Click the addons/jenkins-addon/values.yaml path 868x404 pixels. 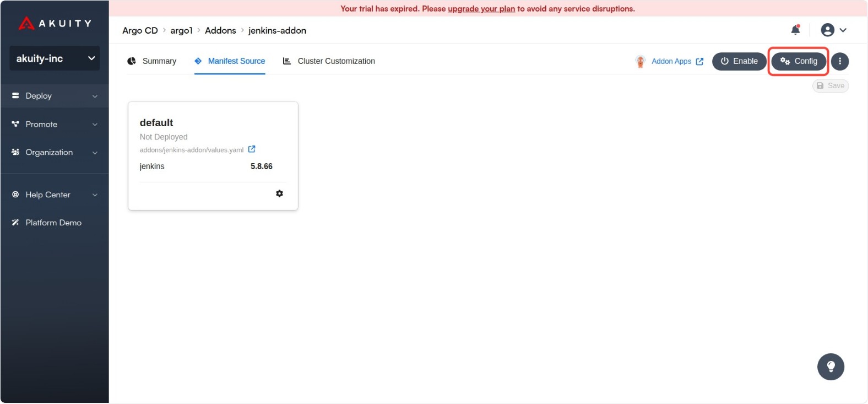coord(192,150)
